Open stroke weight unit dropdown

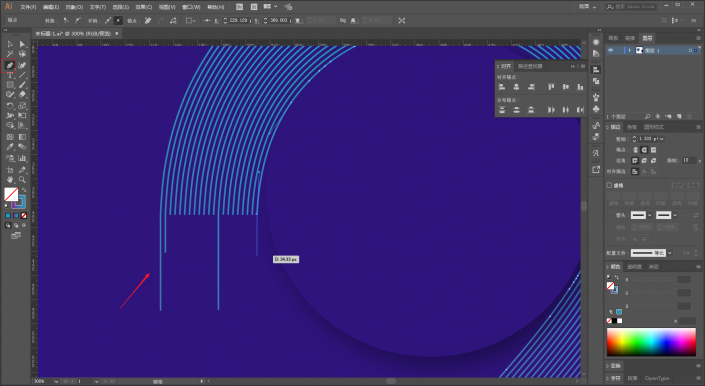(x=662, y=139)
